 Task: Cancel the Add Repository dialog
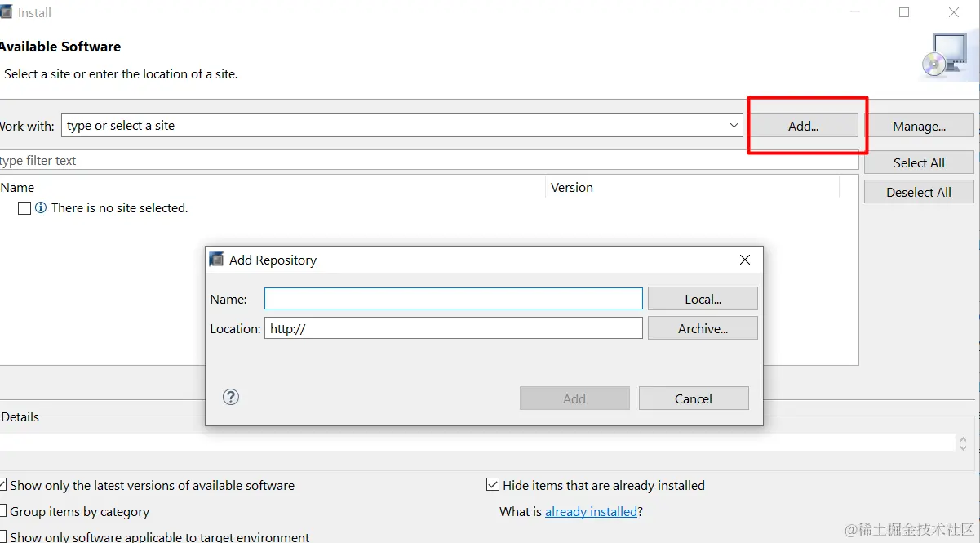pyautogui.click(x=694, y=398)
